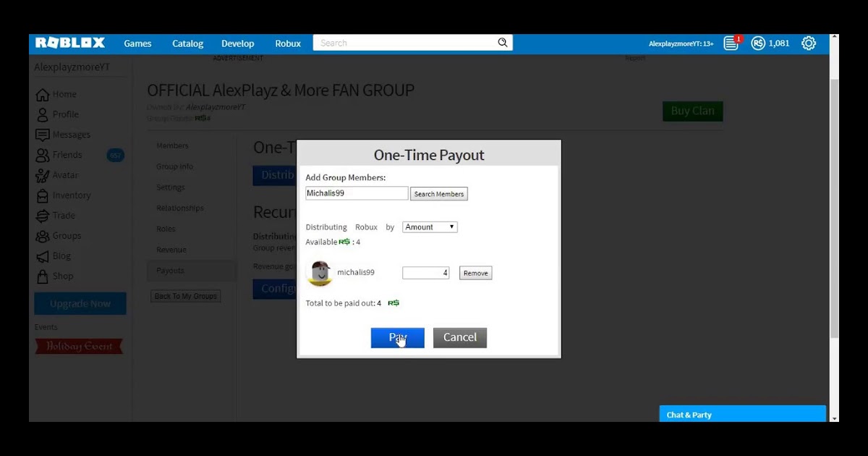Open the Holiday Event banner
The width and height of the screenshot is (868, 456).
click(79, 347)
